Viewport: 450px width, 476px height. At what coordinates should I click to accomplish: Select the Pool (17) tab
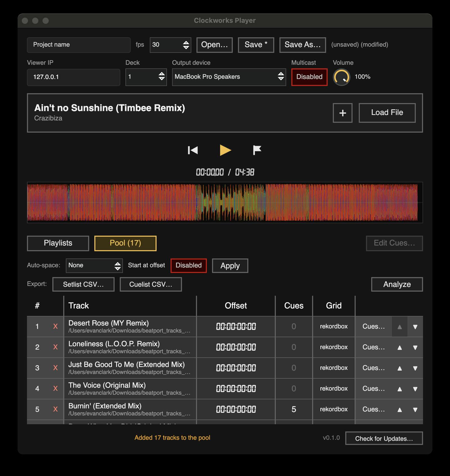pyautogui.click(x=125, y=243)
